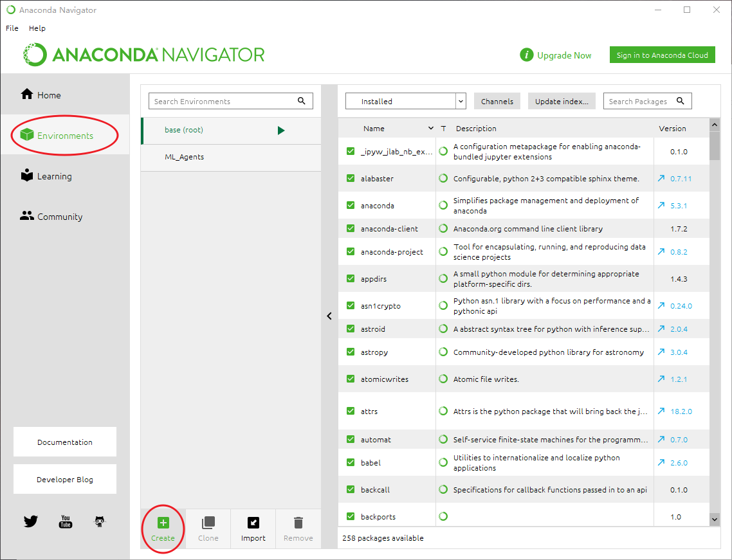Viewport: 732px width, 560px height.
Task: Click the update arrow for alabaster
Action: (661, 178)
